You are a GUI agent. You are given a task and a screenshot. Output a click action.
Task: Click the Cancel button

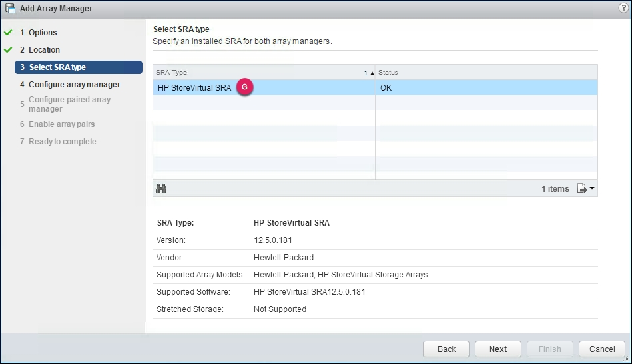click(x=602, y=349)
